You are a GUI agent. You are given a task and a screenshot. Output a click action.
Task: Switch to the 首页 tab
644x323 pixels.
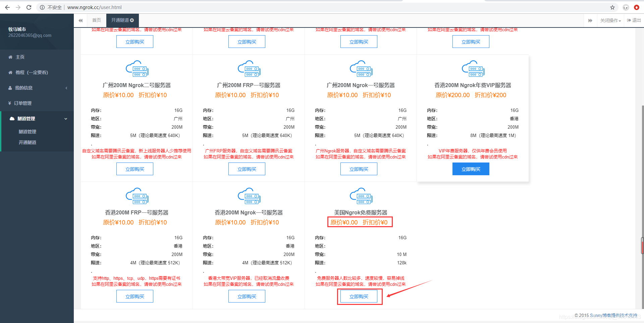(x=97, y=20)
